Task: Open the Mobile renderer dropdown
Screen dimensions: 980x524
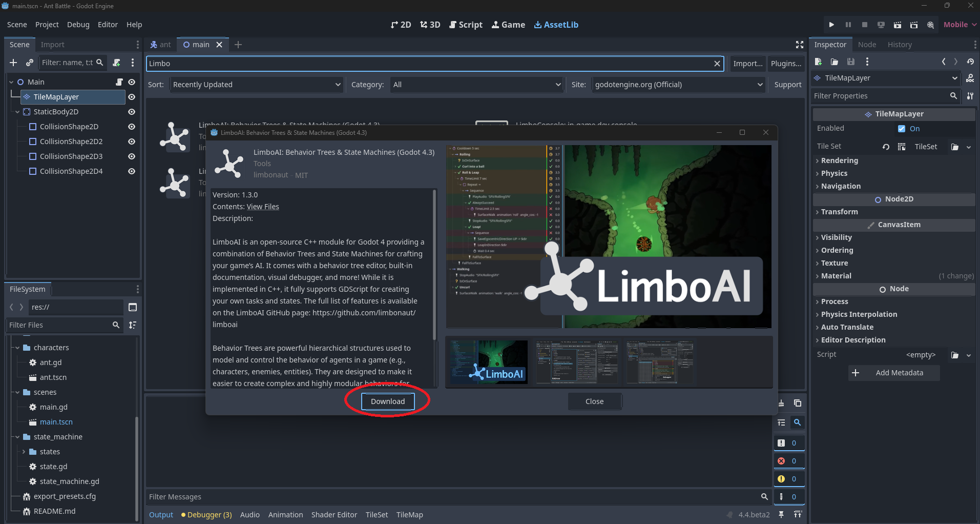Action: [x=960, y=25]
